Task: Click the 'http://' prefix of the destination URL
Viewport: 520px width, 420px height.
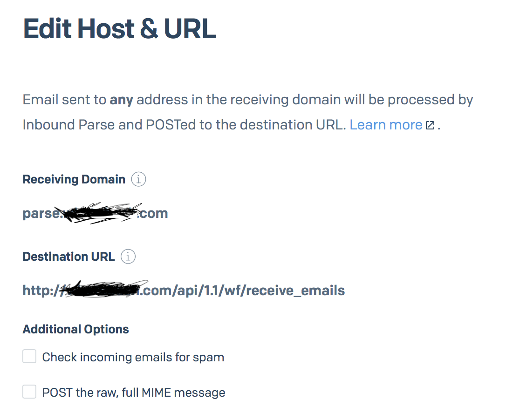Action: [x=40, y=291]
